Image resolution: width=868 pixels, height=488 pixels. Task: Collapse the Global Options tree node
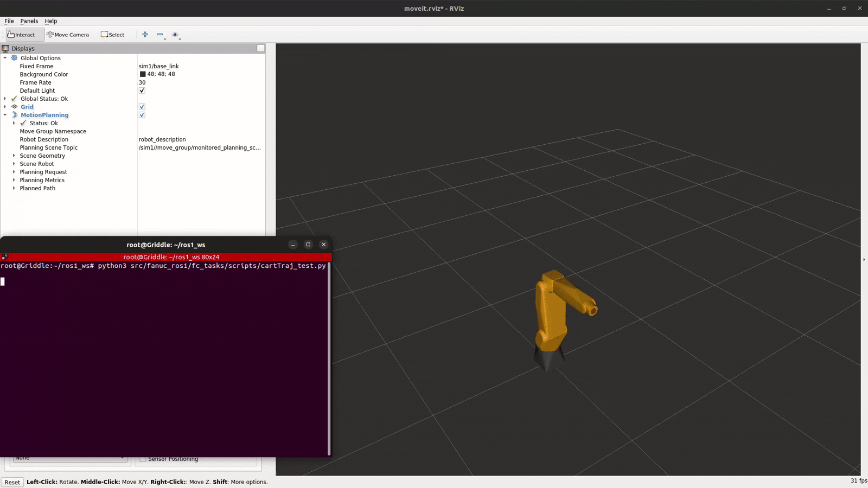[5, 58]
